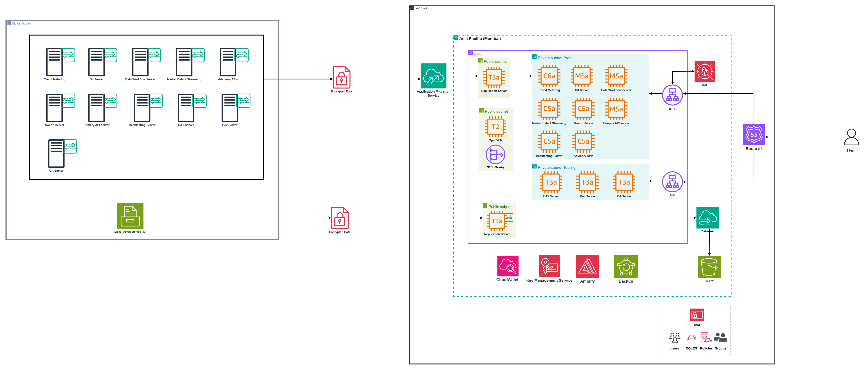Select the ALB icon beside WAF
The image size is (868, 370).
tap(672, 95)
